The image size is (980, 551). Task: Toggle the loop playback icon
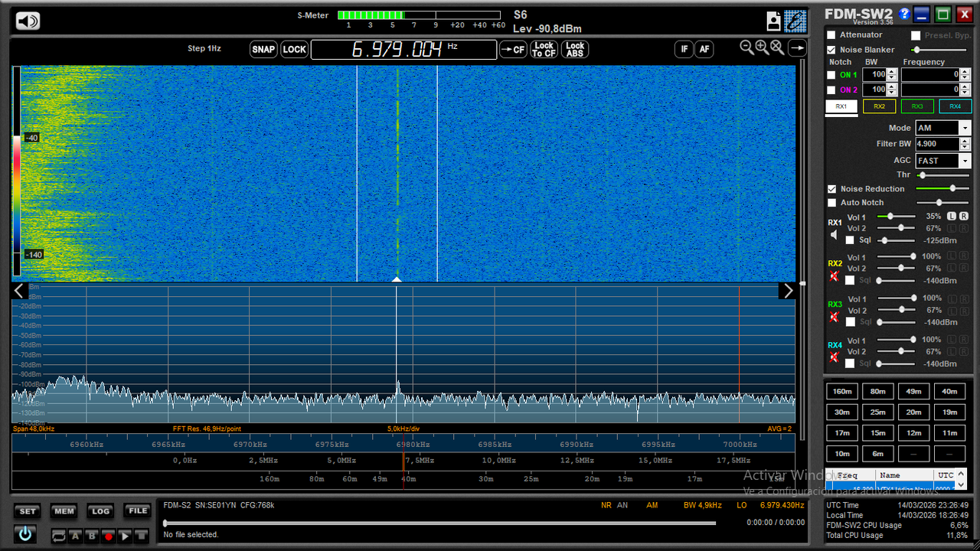[x=59, y=536]
